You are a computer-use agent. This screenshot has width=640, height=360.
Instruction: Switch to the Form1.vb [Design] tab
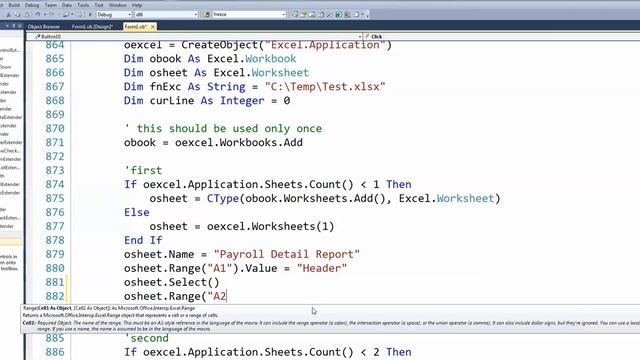pos(92,27)
